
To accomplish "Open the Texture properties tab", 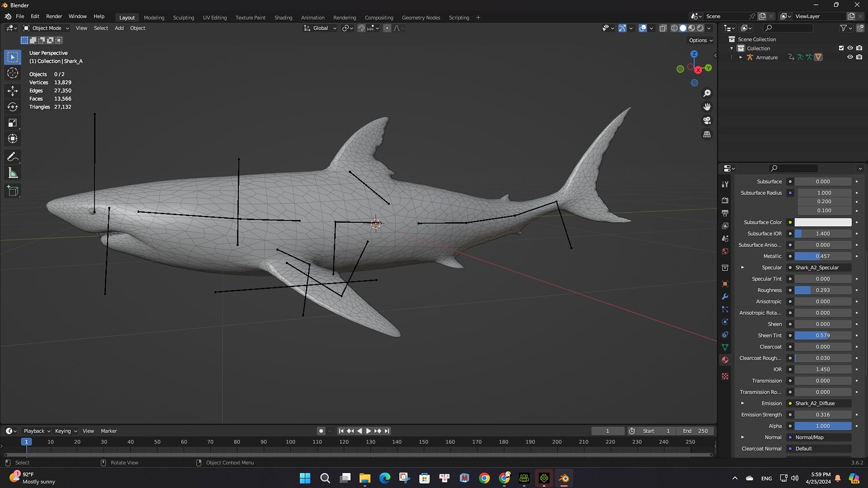I will (725, 376).
